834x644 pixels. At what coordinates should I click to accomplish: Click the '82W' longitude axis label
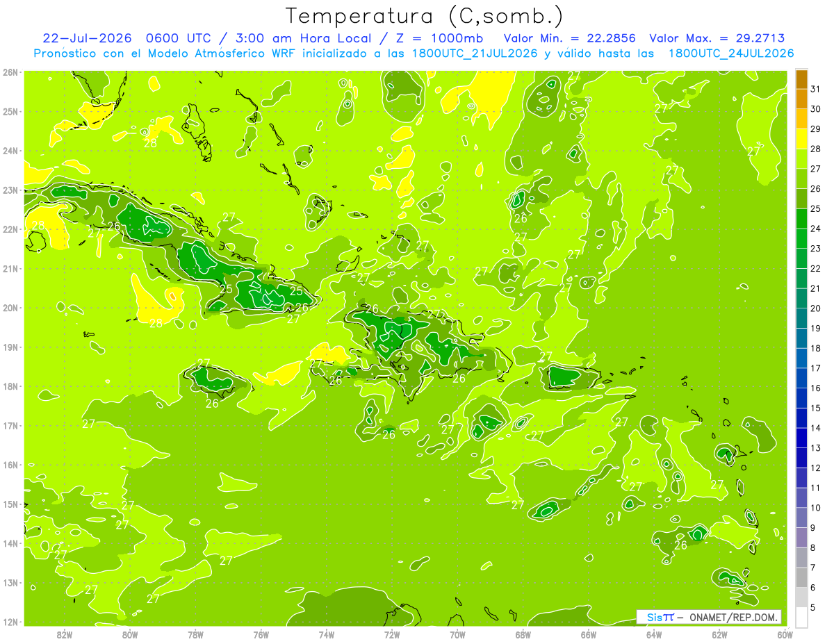pos(65,634)
